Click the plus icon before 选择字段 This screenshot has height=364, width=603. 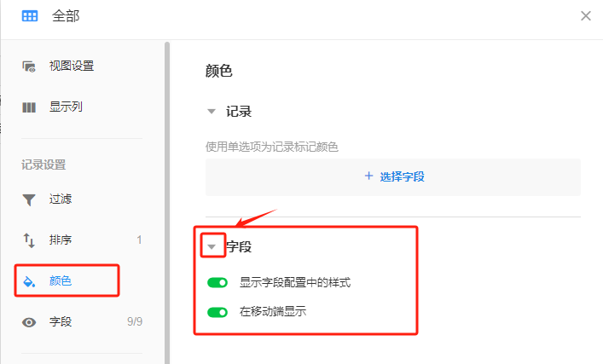[x=368, y=176]
